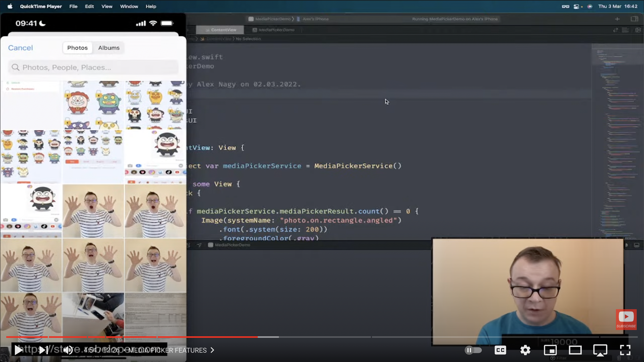Skip to the next video
The image size is (644, 362).
(43, 350)
